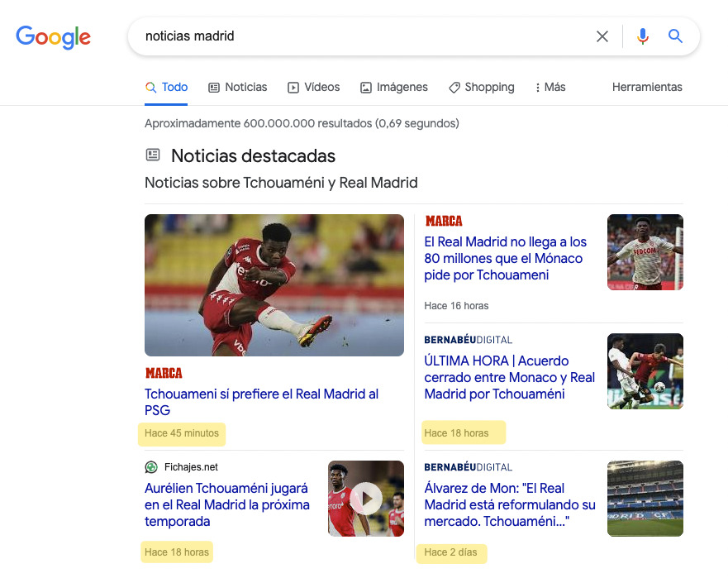The image size is (728, 578).
Task: Select the Shopping tab
Action: coord(481,87)
